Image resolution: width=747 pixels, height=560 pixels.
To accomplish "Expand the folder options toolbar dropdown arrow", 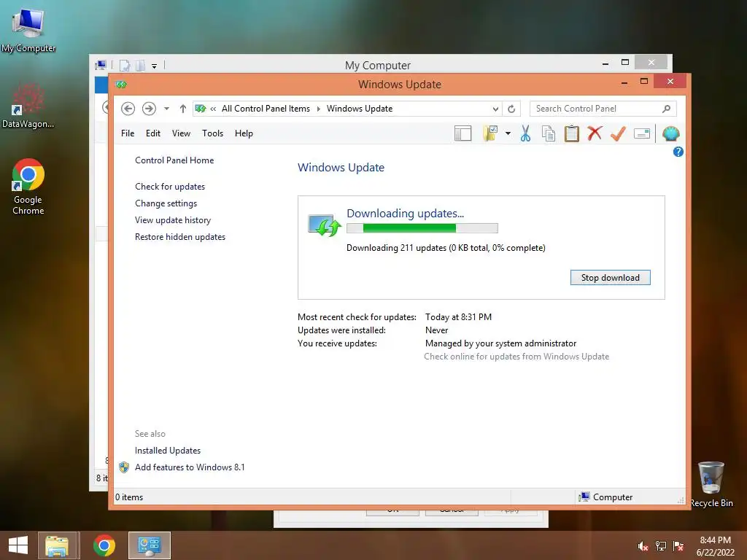I will [508, 134].
